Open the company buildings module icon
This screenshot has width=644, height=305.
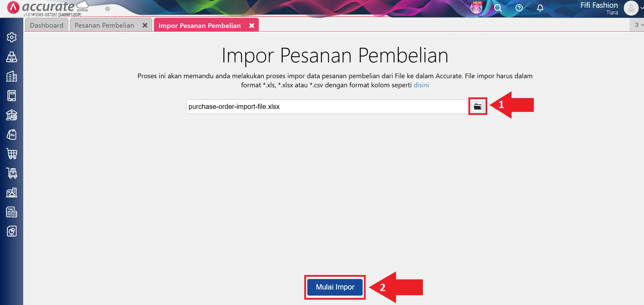tap(11, 77)
